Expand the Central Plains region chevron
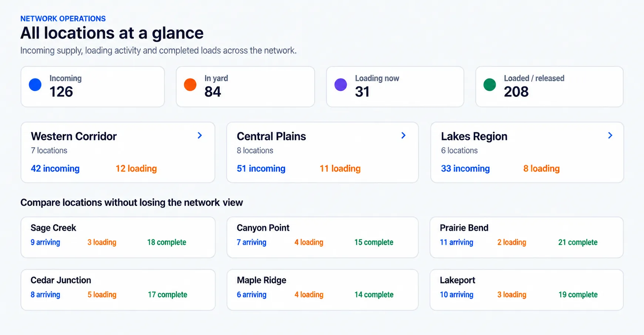644x335 pixels. [x=403, y=136]
